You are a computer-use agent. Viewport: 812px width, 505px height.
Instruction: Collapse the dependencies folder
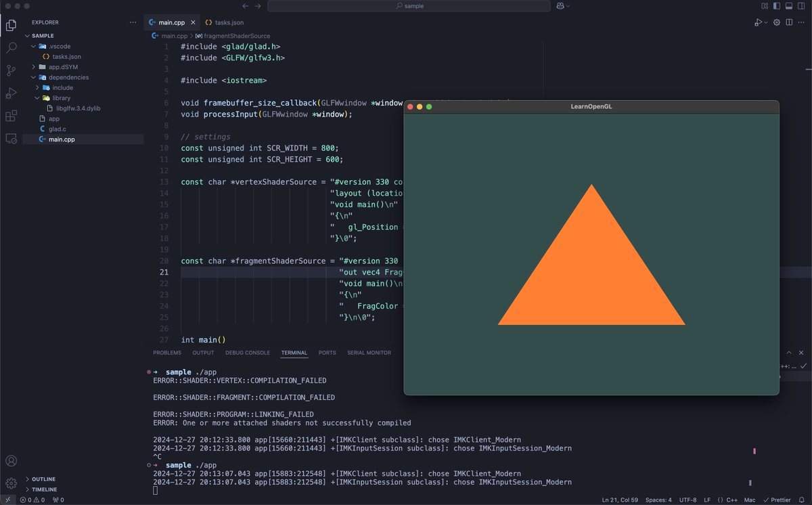(83, 77)
